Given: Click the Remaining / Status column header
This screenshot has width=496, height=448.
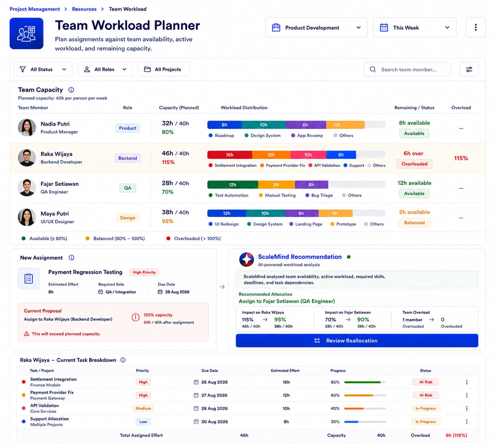Looking at the screenshot, I should (414, 108).
